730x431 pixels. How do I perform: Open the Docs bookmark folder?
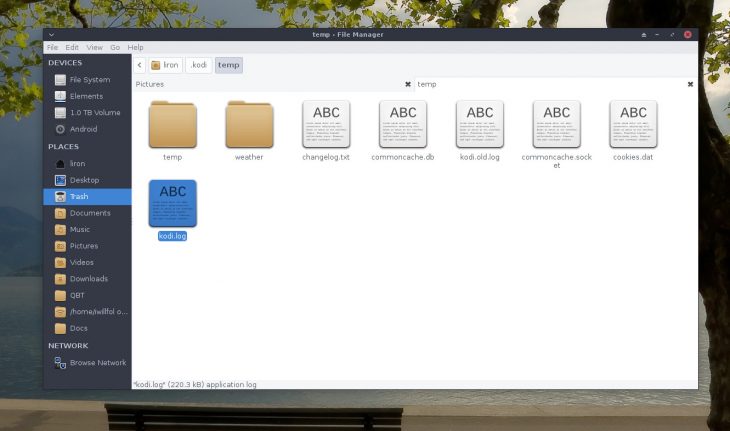click(x=88, y=328)
